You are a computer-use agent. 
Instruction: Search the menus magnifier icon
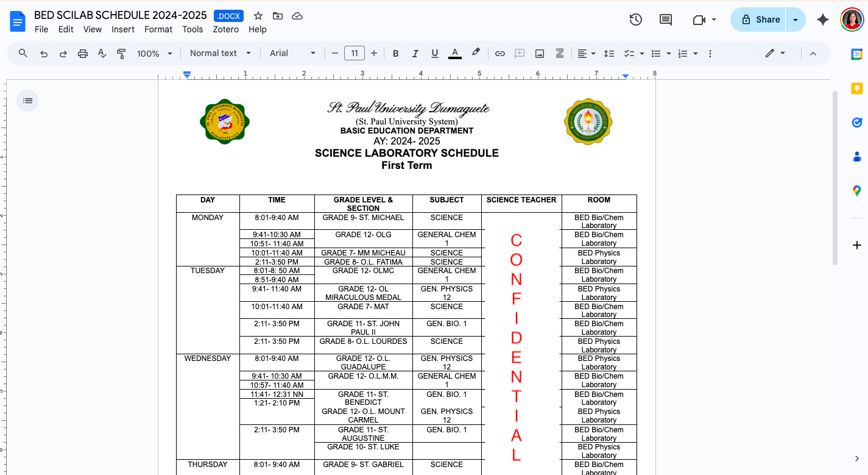click(23, 53)
